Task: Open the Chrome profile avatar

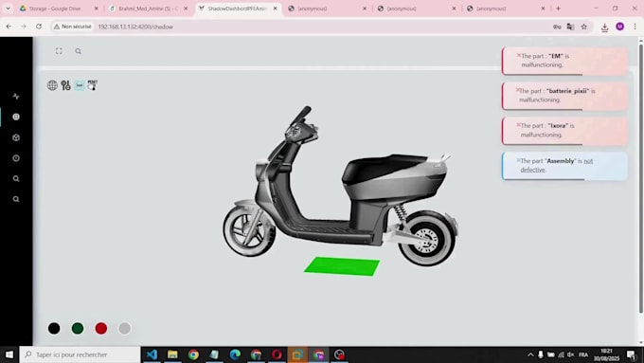Action: click(620, 27)
